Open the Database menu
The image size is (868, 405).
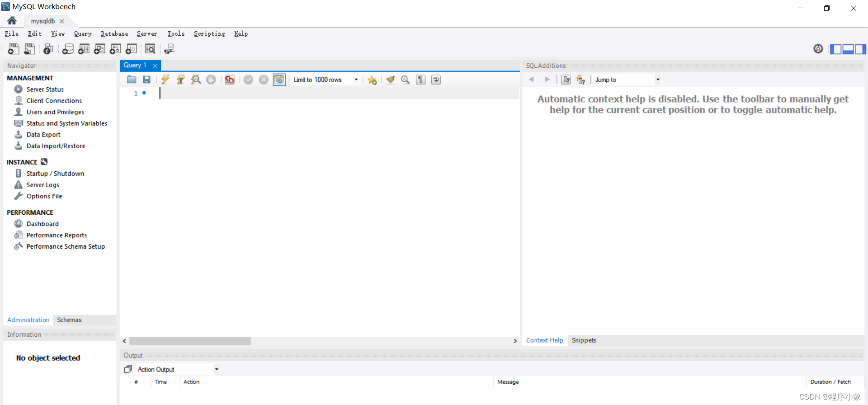tap(114, 33)
